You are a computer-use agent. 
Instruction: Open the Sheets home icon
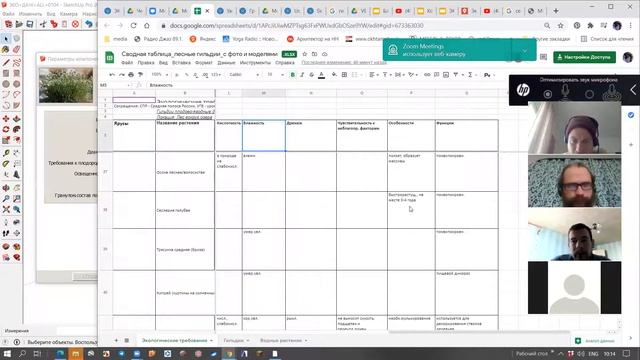point(109,58)
